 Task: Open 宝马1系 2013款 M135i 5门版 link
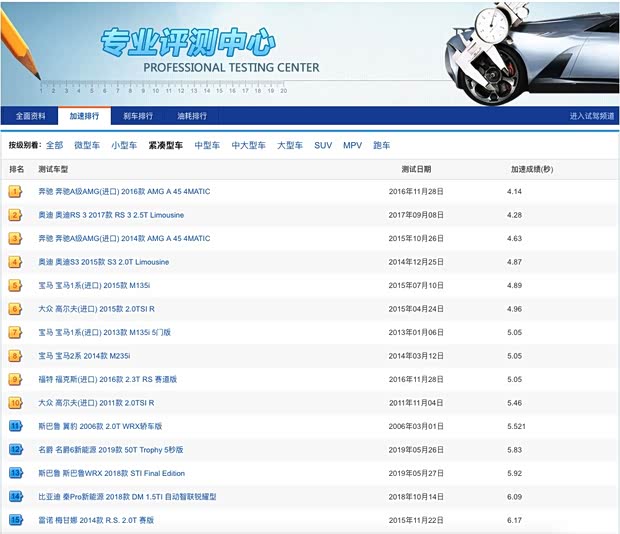pos(104,332)
